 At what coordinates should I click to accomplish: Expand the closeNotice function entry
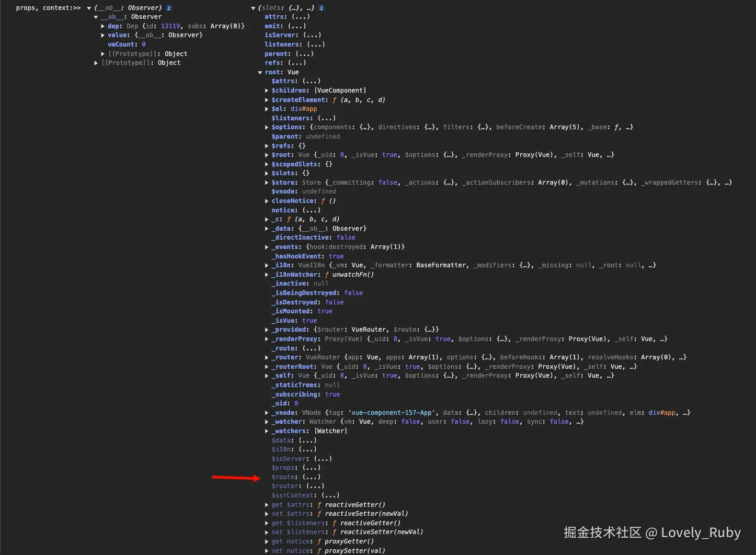coord(267,201)
